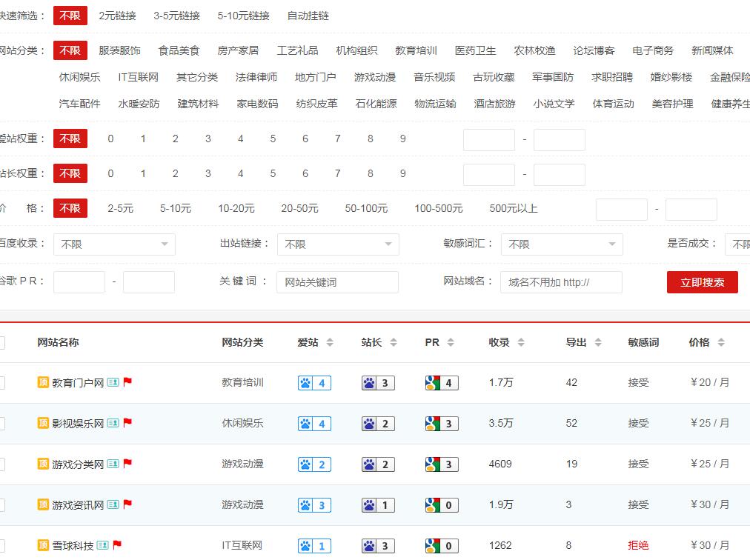Click the red flag icon beside 雪球科技
Screen dimensions: 750x560
point(116,544)
